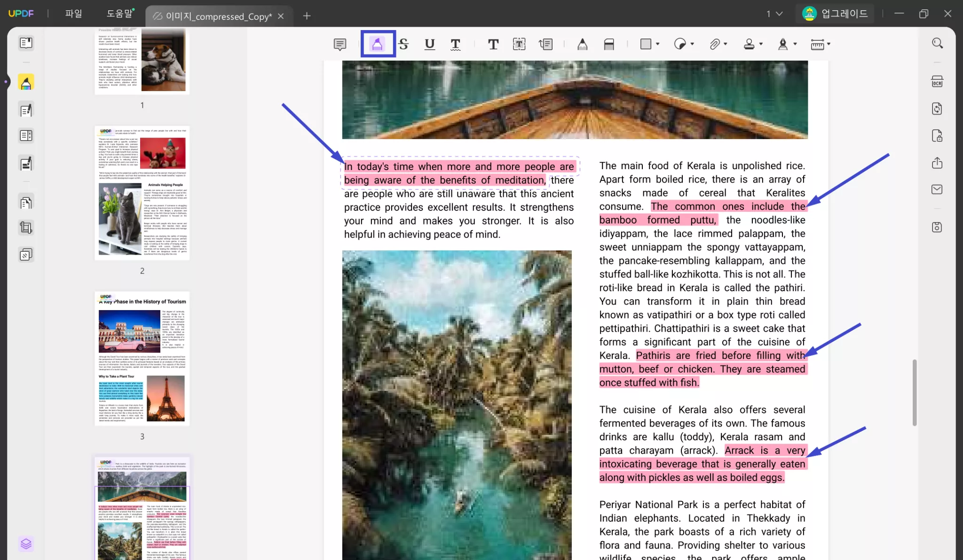The height and width of the screenshot is (560, 963).
Task: Open the measure tool dropdown arrow
Action: click(829, 44)
